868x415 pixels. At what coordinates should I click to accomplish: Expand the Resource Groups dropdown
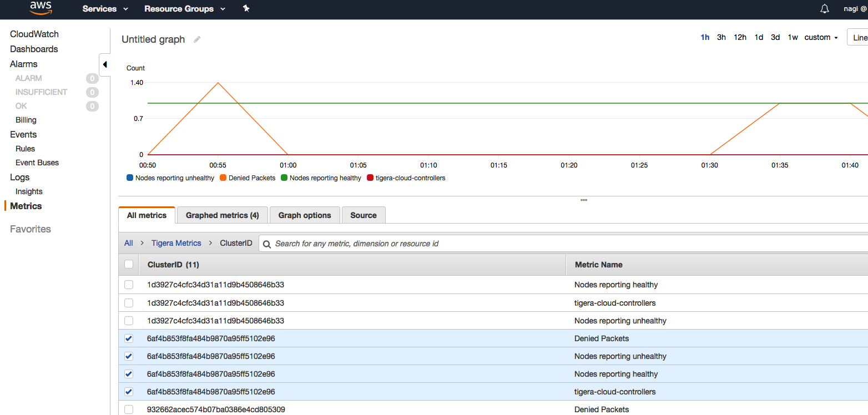click(184, 9)
